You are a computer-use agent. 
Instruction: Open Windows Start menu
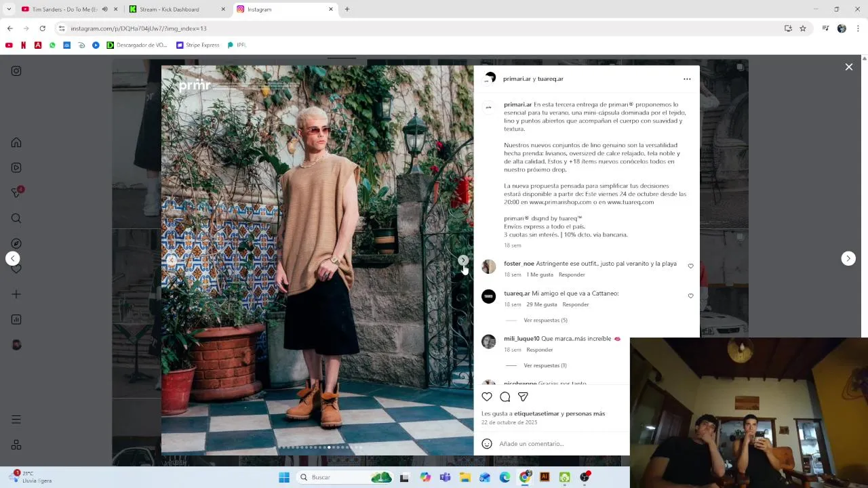[284, 477]
